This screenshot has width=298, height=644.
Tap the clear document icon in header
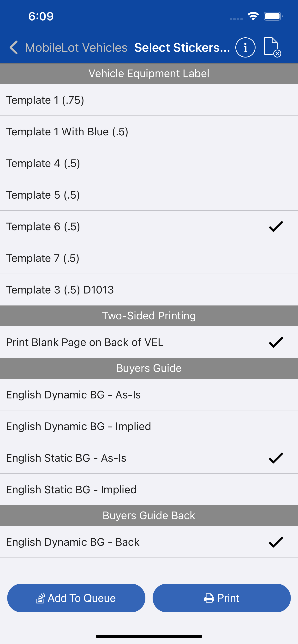272,47
